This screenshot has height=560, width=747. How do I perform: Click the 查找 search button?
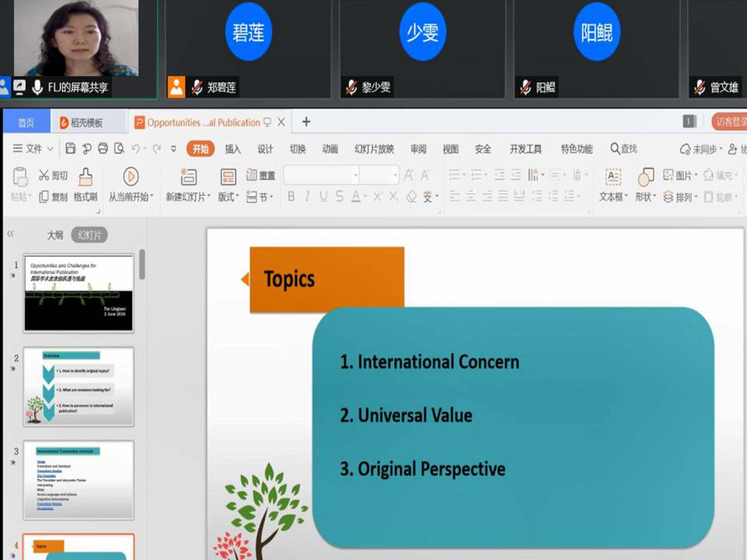point(623,149)
